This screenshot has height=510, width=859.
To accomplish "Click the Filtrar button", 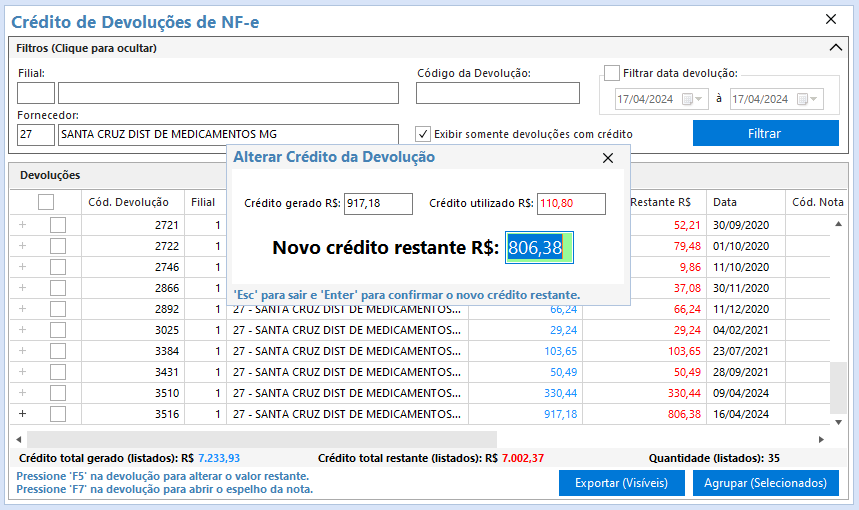I will pos(765,134).
